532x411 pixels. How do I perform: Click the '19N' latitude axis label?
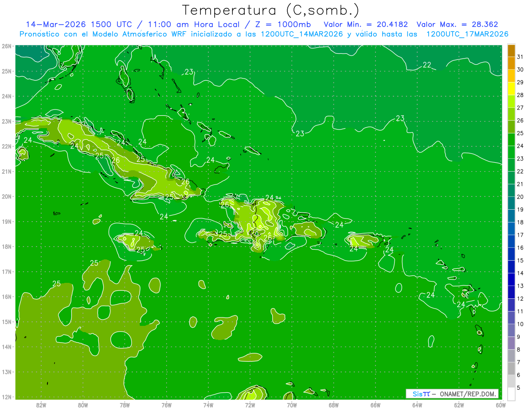point(7,221)
